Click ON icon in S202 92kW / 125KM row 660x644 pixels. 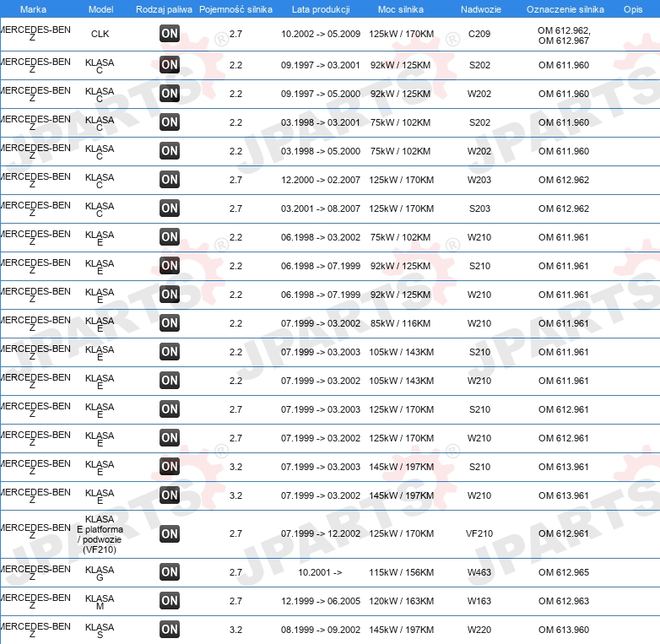(170, 65)
